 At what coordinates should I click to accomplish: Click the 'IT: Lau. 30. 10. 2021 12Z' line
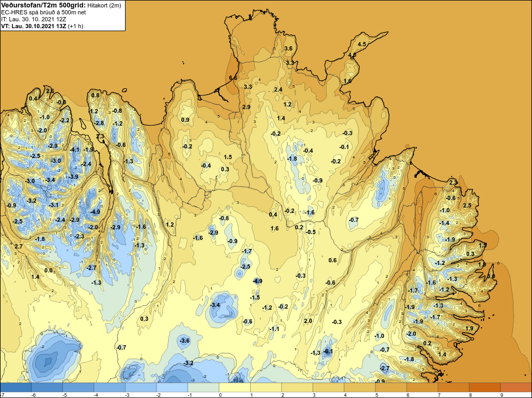coord(34,19)
